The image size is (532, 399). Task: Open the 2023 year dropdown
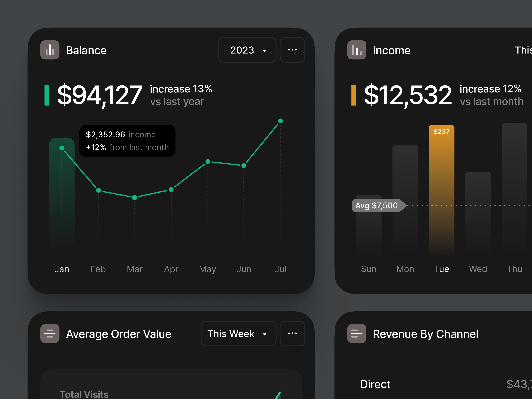tap(247, 50)
